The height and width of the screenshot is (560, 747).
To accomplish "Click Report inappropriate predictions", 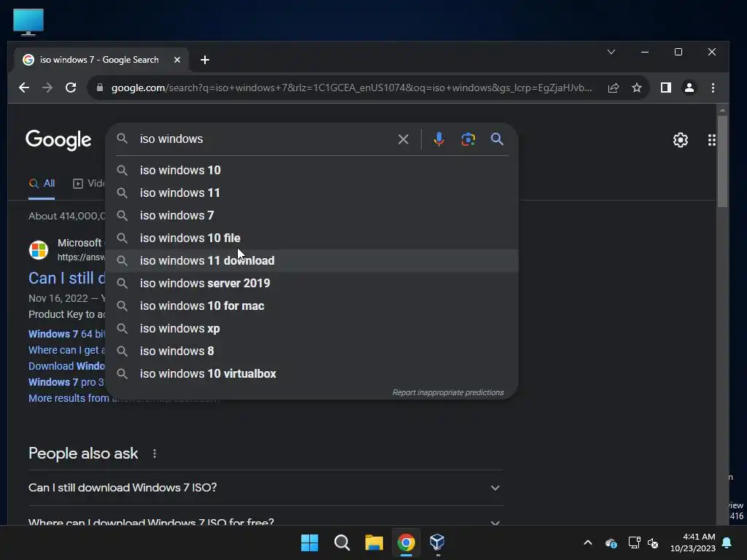I will click(x=448, y=392).
